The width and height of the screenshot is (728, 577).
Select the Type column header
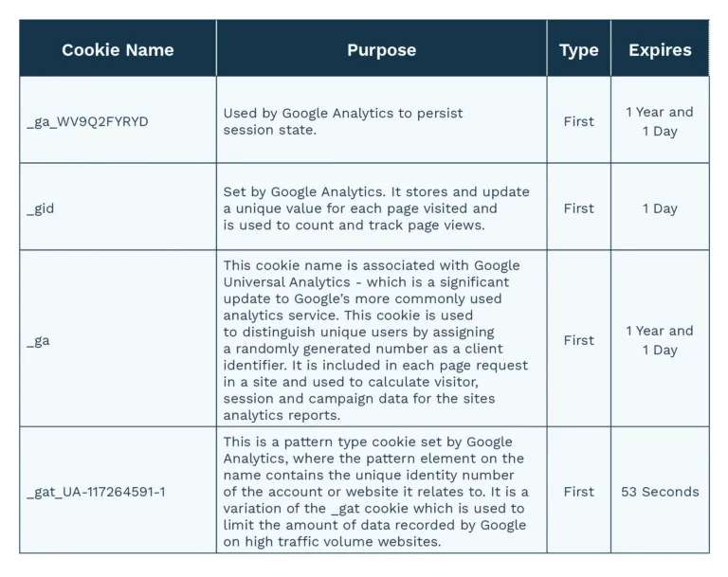pos(578,50)
